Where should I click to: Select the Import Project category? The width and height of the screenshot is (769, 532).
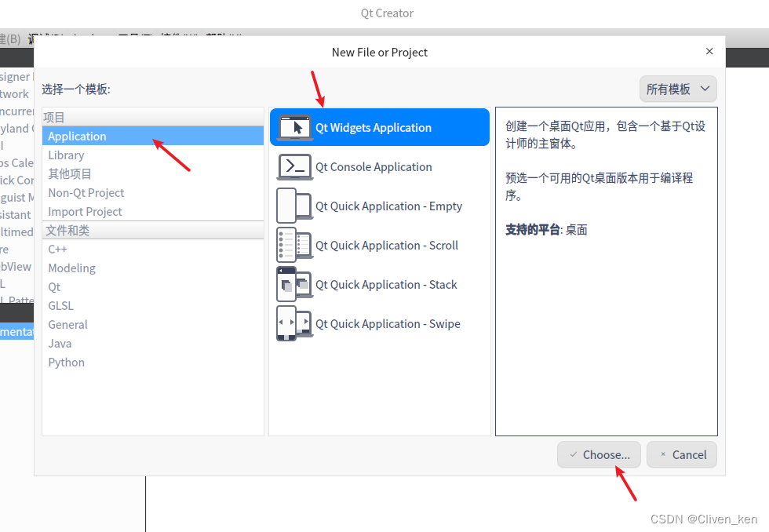(153, 211)
